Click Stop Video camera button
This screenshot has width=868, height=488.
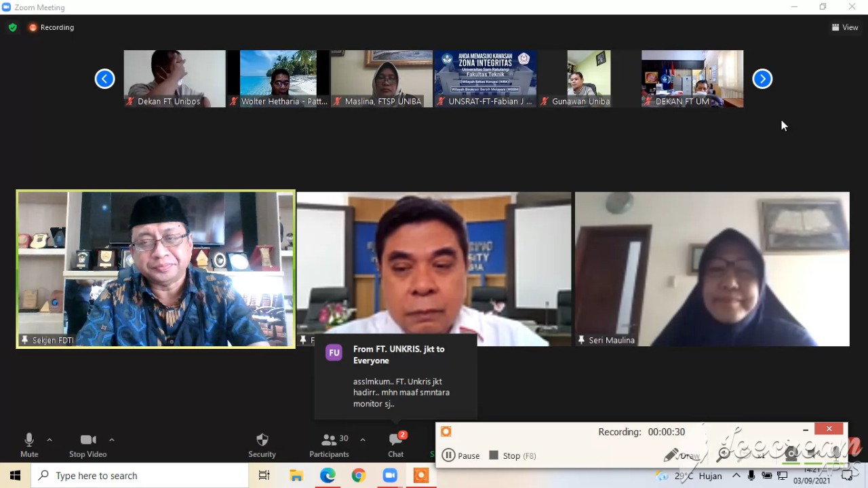[x=87, y=445]
